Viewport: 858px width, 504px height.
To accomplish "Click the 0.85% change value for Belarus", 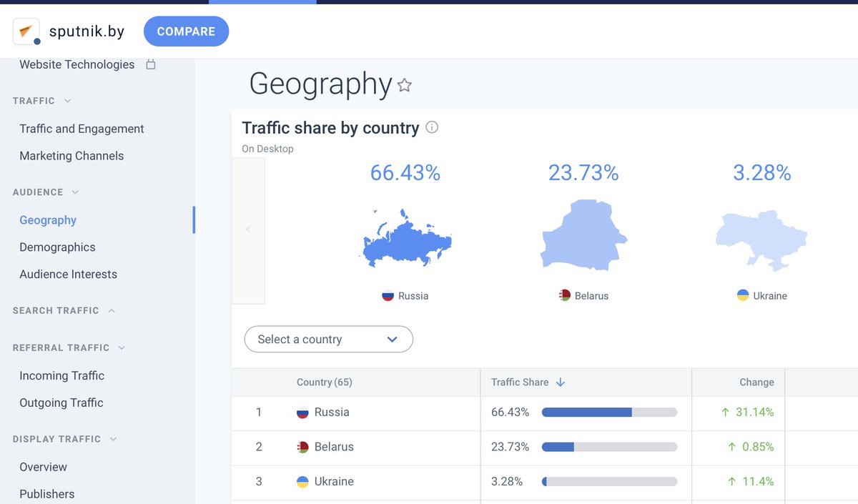I will [758, 447].
